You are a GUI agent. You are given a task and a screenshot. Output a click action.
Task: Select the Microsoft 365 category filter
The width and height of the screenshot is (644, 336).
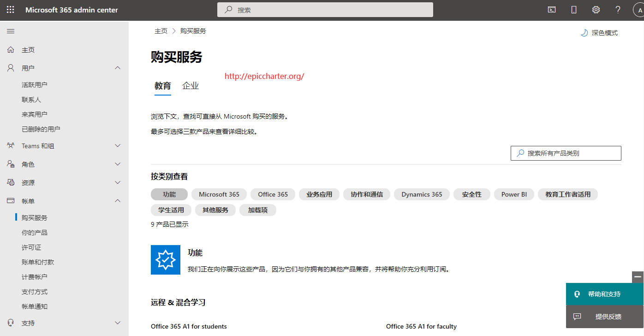(x=219, y=194)
